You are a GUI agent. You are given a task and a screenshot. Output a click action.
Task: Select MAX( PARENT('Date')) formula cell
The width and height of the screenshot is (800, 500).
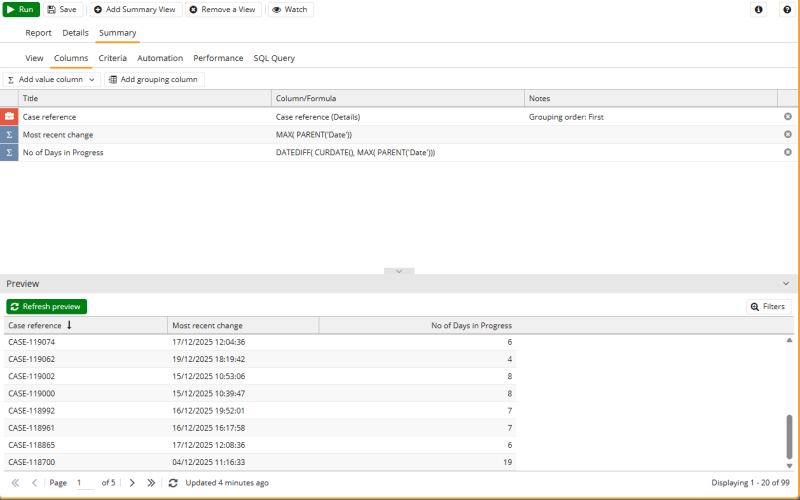(398, 135)
